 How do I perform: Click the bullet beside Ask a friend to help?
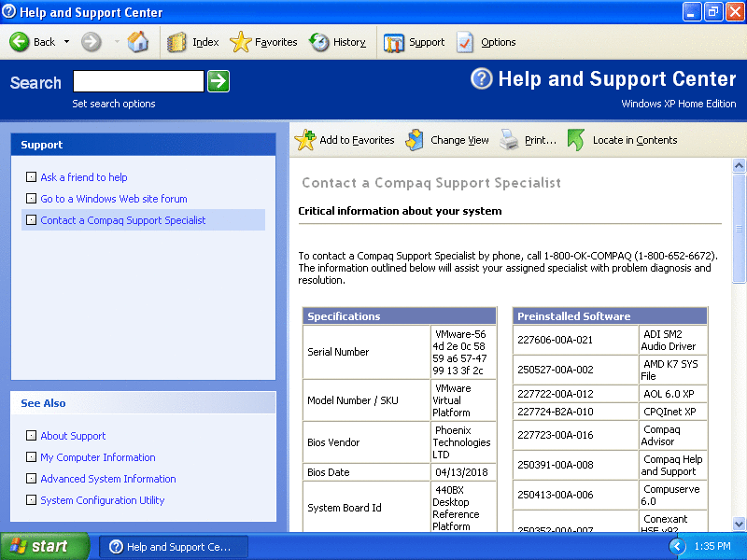[x=31, y=177]
